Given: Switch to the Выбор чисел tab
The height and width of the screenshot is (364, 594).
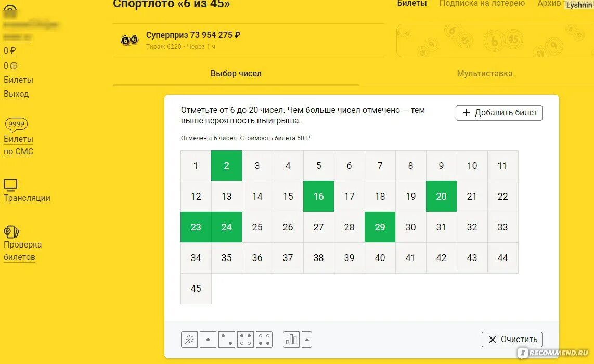Looking at the screenshot, I should point(236,73).
